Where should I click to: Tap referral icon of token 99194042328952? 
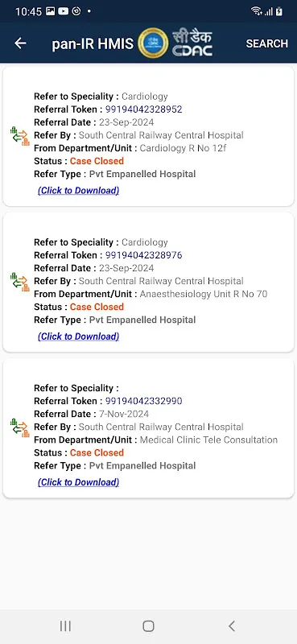(19, 136)
